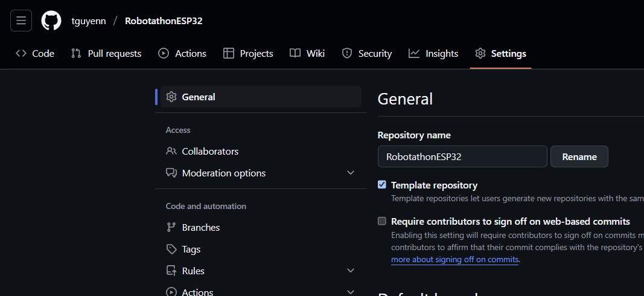
Task: Expand the Rules section chevron
Action: point(350,271)
